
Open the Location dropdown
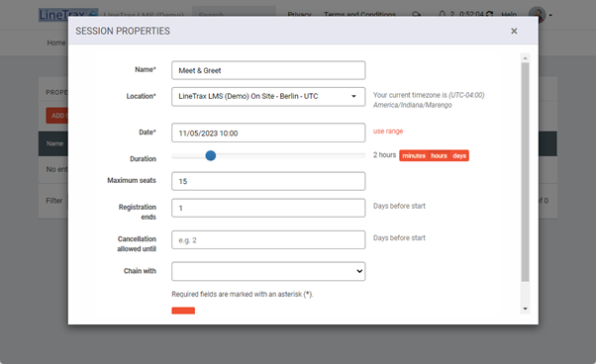[x=268, y=96]
